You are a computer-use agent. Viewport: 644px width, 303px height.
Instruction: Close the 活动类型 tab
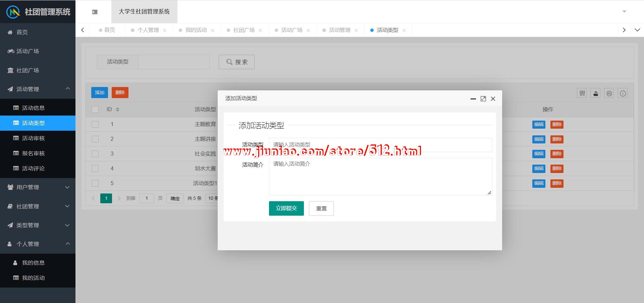pos(404,30)
